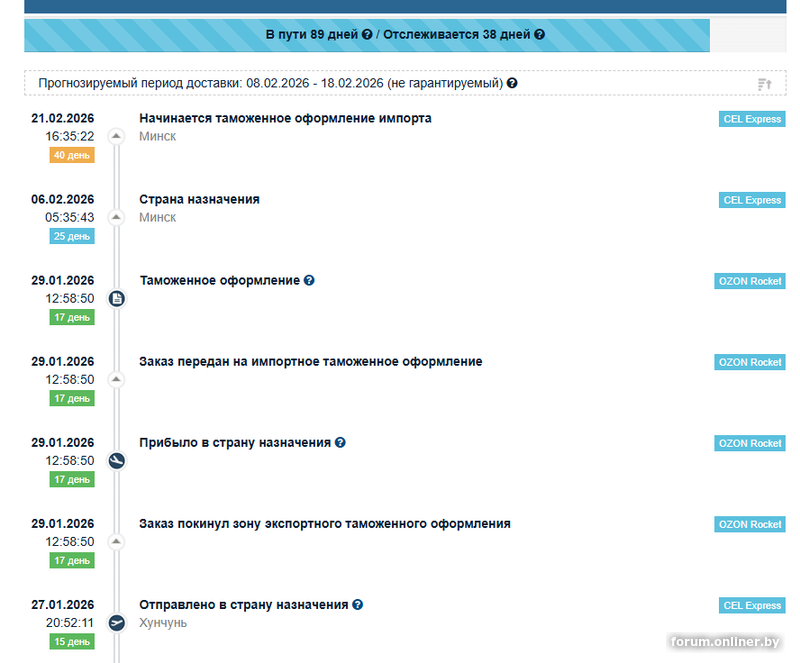Click date '21.02.2026'
Viewport: 800px width, 663px height.
(63, 118)
